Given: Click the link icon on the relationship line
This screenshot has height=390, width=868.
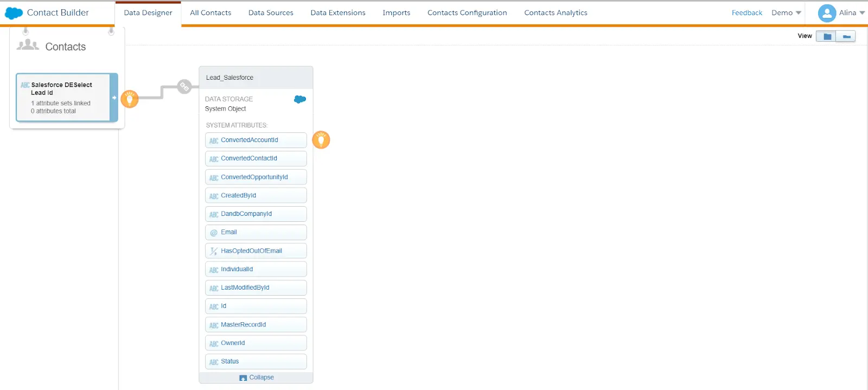Looking at the screenshot, I should click(x=184, y=86).
